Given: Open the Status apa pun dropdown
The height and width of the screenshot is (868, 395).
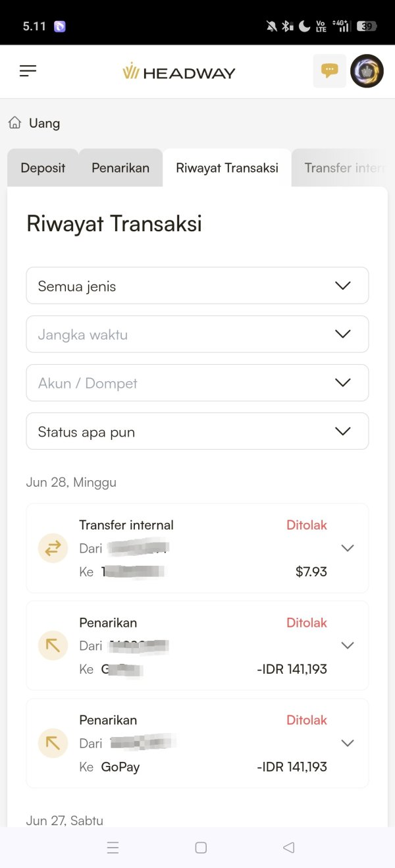Looking at the screenshot, I should coord(197,432).
